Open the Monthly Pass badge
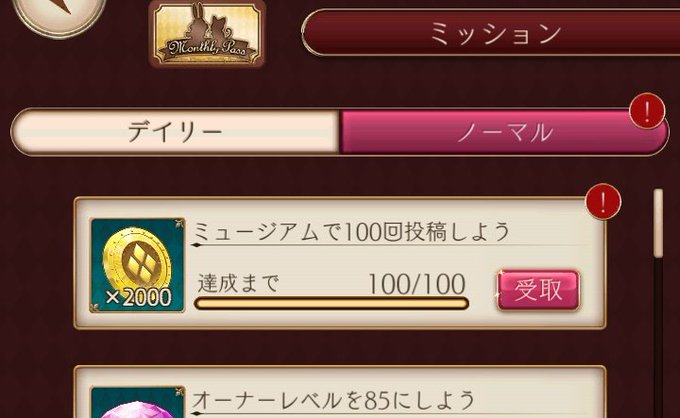 [207, 34]
